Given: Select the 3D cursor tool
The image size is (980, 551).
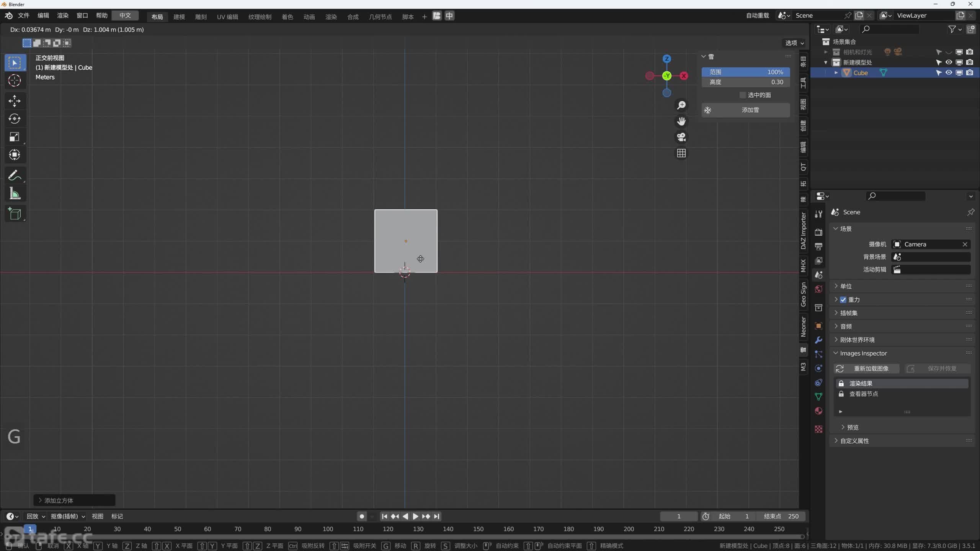Looking at the screenshot, I should [x=15, y=80].
